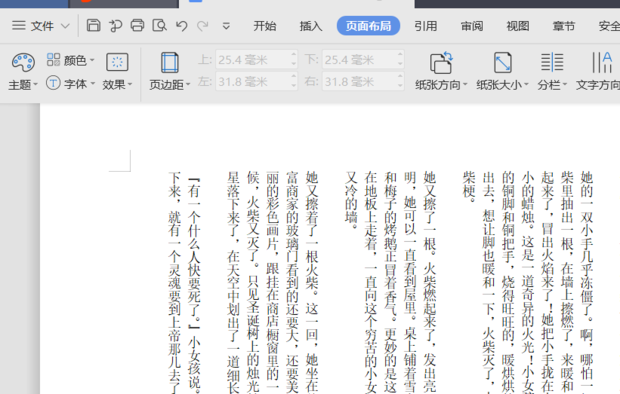The image size is (620, 394).
Task: Open the hamburger menu icon
Action: point(19,26)
